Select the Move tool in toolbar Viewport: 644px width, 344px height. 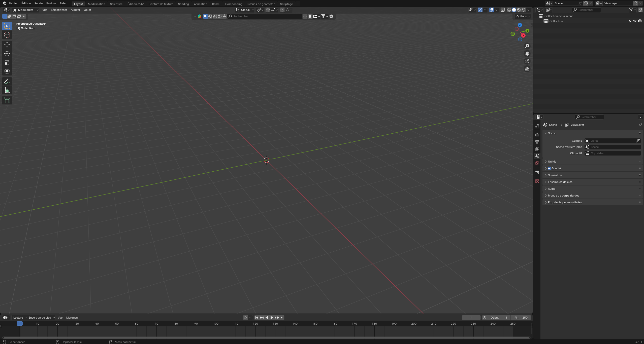pos(7,45)
